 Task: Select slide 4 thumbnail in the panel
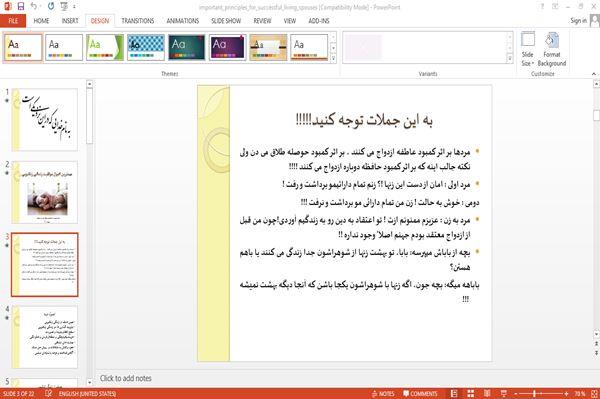(45, 337)
